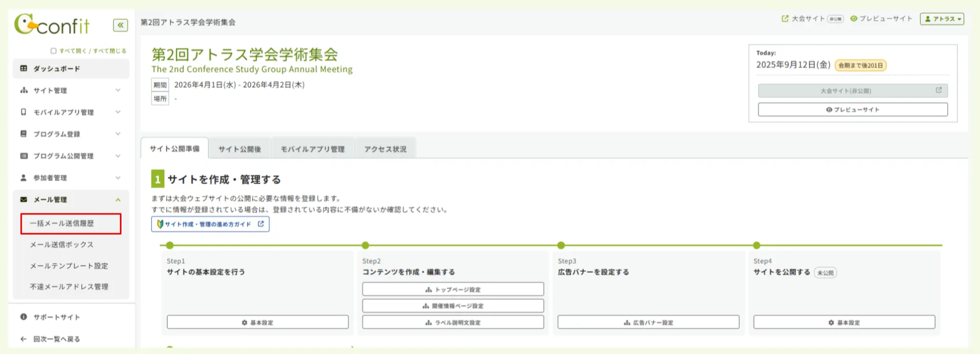Click gear icon on Step1 基本設定 button
The image size is (980, 354).
click(244, 322)
